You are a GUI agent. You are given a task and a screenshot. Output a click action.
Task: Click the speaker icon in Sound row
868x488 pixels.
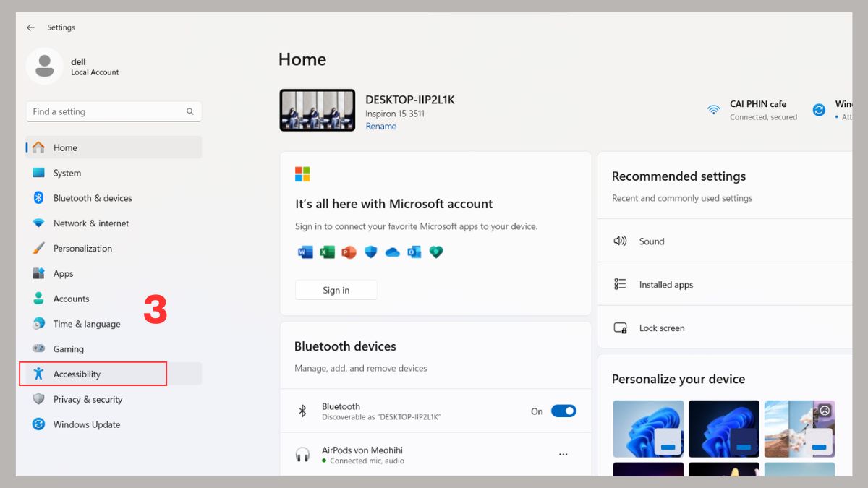[620, 241]
